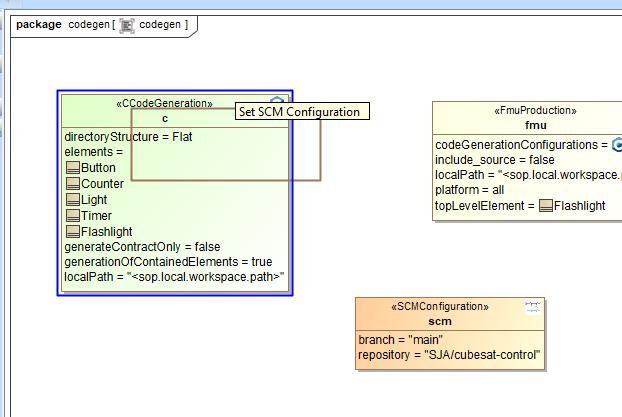Select generationOfContainedElements = true line
Image resolution: width=622 pixels, height=417 pixels.
point(168,262)
